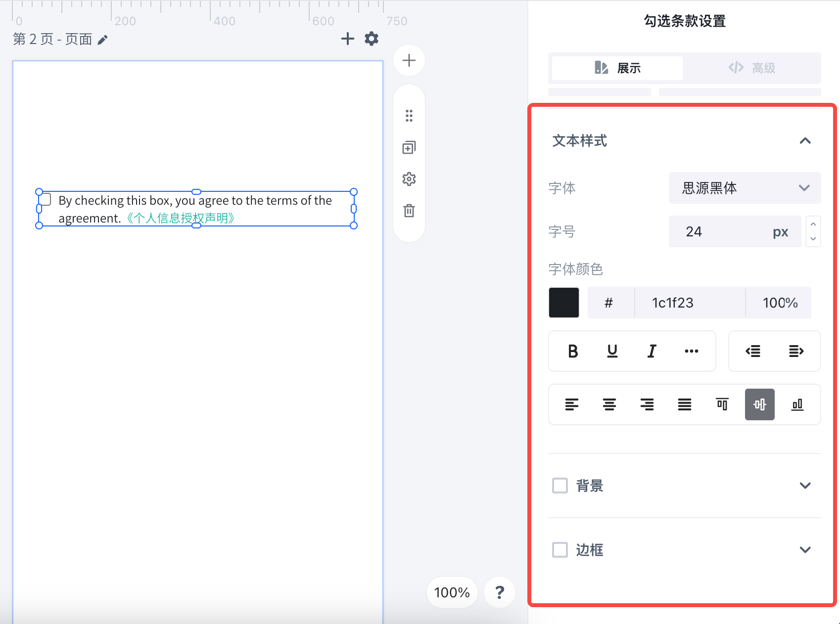Expand the 边框 section chevron

click(805, 550)
